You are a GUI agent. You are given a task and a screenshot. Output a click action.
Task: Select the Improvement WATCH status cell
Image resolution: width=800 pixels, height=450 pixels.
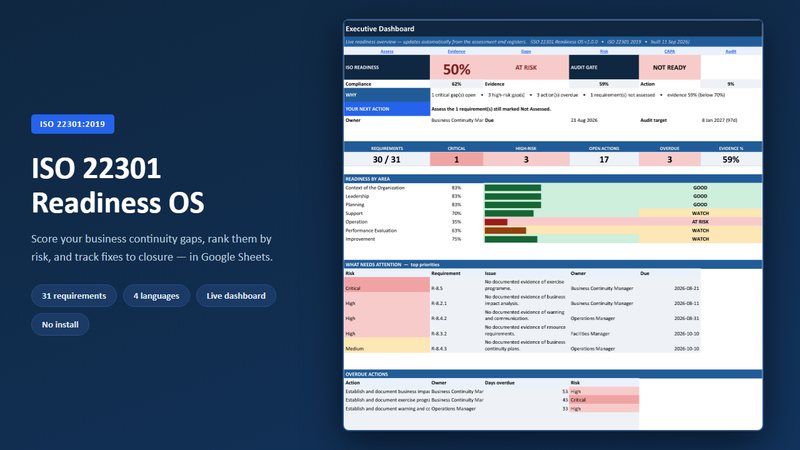(700, 239)
